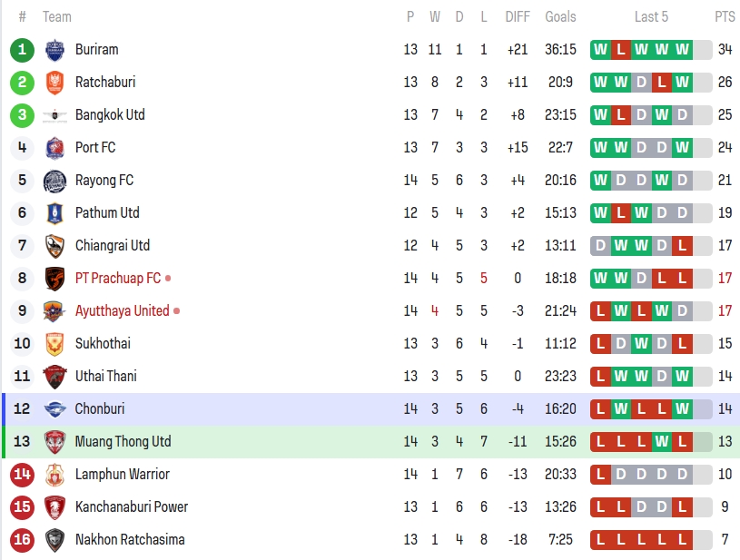The height and width of the screenshot is (560, 740).
Task: Click the Buriram team crest icon
Action: [54, 49]
